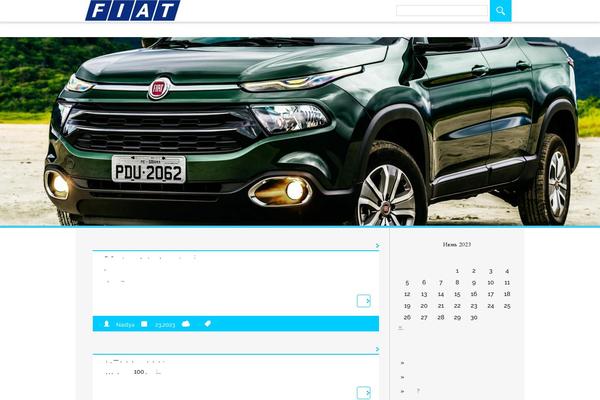Click the FIAT logo in the header
The image size is (600, 400).
click(x=132, y=10)
